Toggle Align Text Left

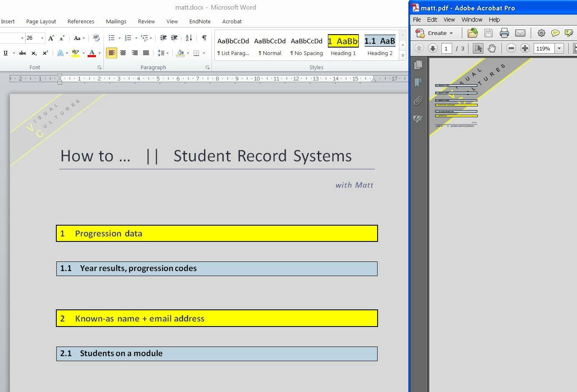[111, 53]
